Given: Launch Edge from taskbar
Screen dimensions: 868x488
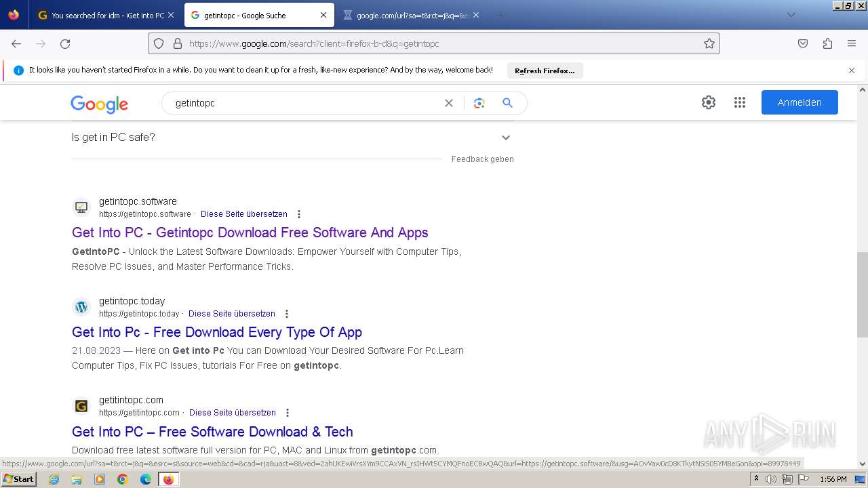Looking at the screenshot, I should click(146, 479).
